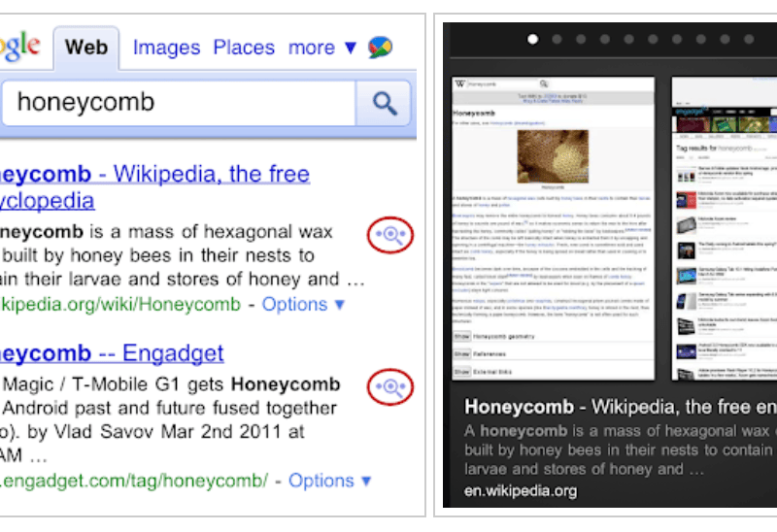Click the search icon inside the Wikipedia preview
Viewport: 777px width, 532px height.
pos(545,85)
